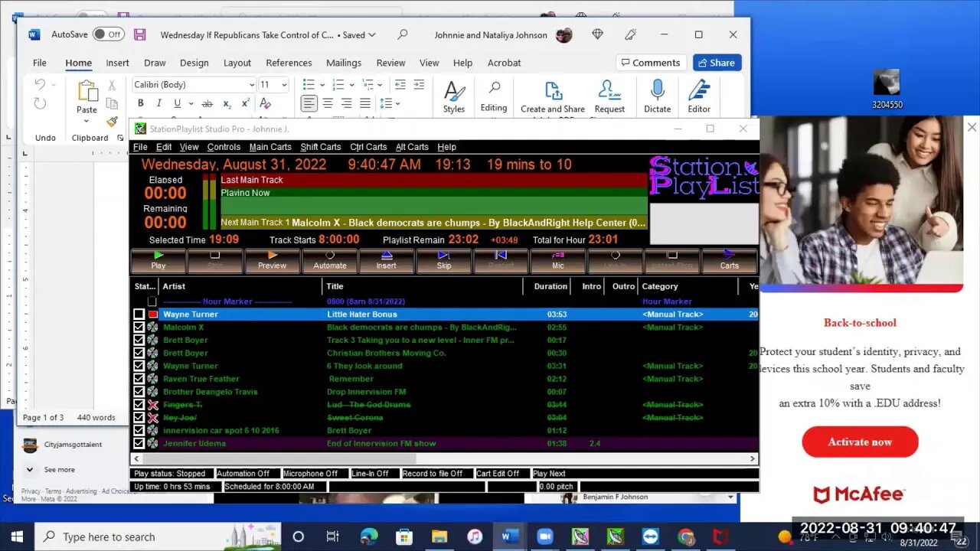Image resolution: width=980 pixels, height=551 pixels.
Task: Toggle checkbox for Jennifer Udema track
Action: [139, 443]
